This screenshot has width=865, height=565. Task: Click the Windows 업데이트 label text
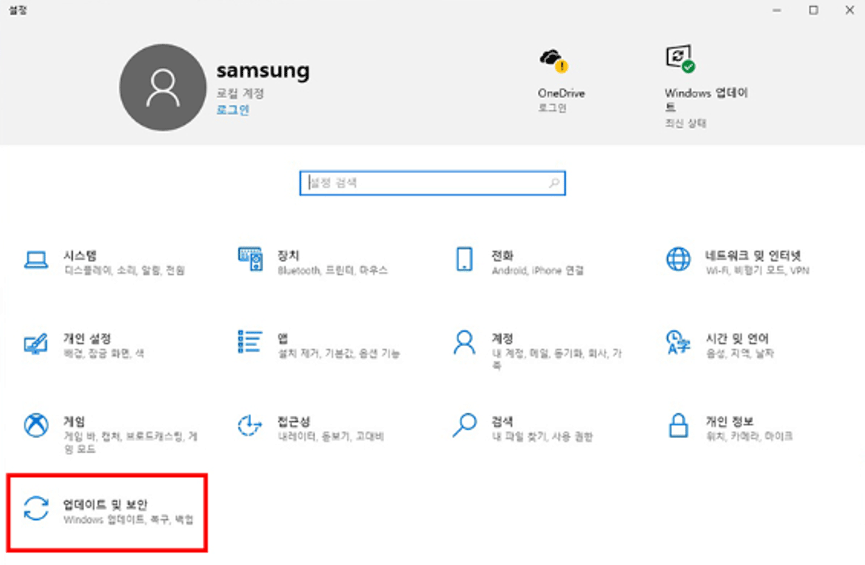pyautogui.click(x=706, y=99)
